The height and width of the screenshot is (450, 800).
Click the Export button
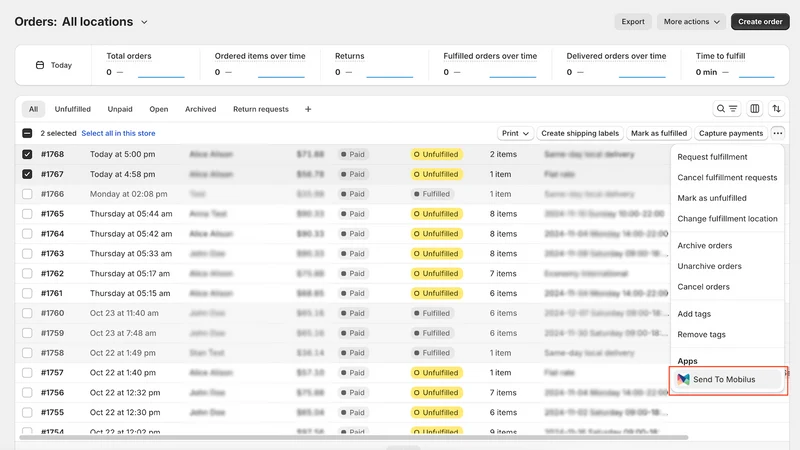pos(633,21)
